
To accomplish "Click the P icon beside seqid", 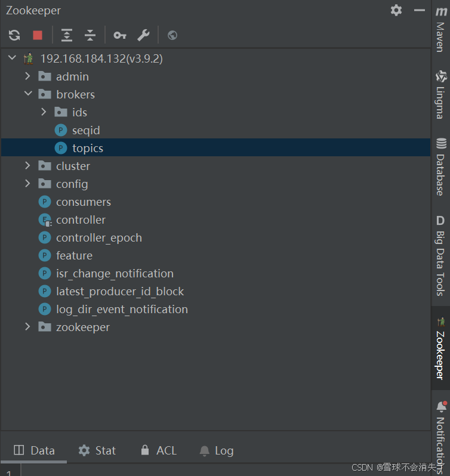I will (x=61, y=130).
